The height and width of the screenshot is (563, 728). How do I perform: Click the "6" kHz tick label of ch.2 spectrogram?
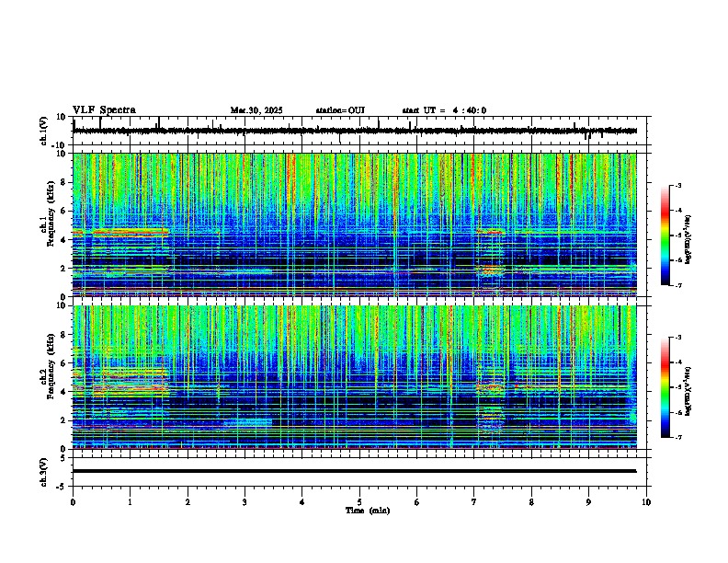point(65,363)
